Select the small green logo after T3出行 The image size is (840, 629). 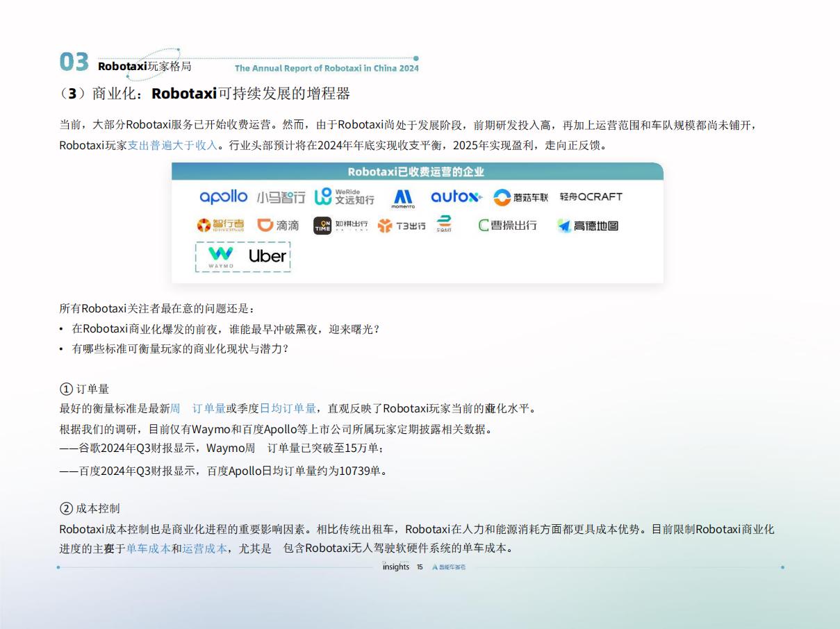(444, 224)
